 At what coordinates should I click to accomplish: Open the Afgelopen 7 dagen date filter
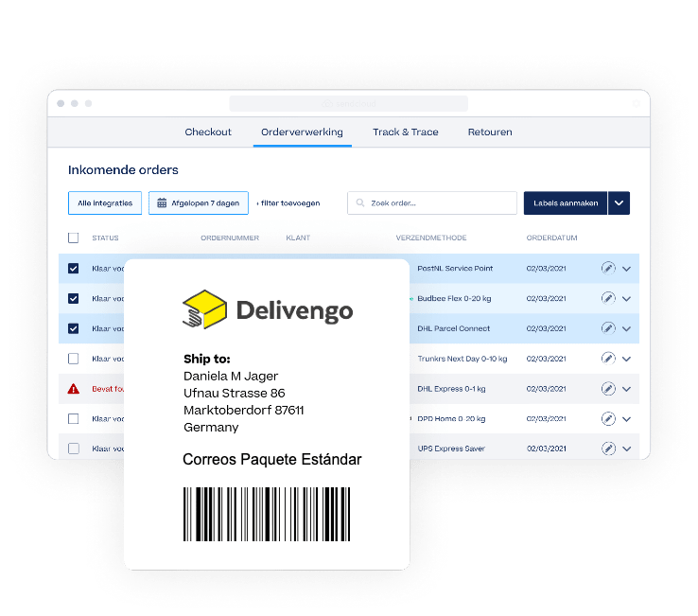199,203
